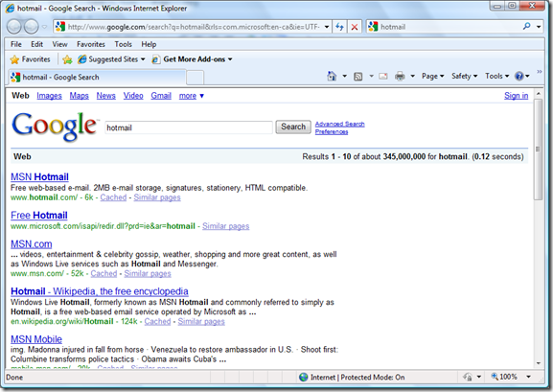Open the Edit menu
This screenshot has height=392, width=553.
tap(36, 44)
